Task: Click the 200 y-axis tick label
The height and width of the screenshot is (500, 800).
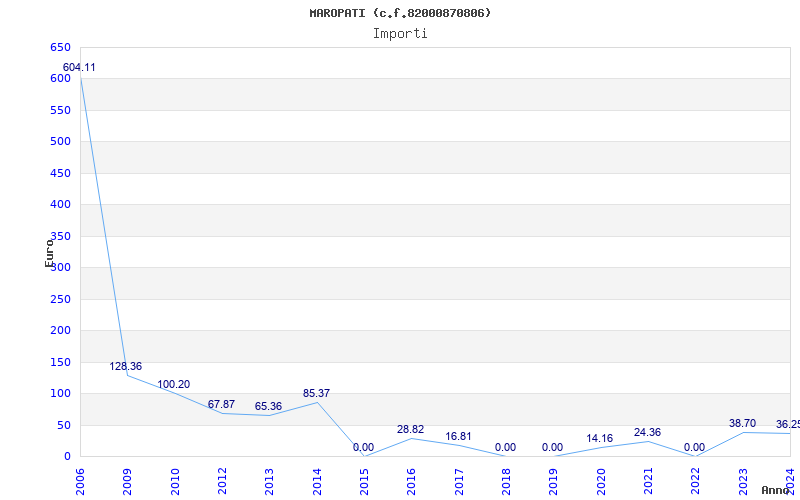Action: pyautogui.click(x=60, y=331)
